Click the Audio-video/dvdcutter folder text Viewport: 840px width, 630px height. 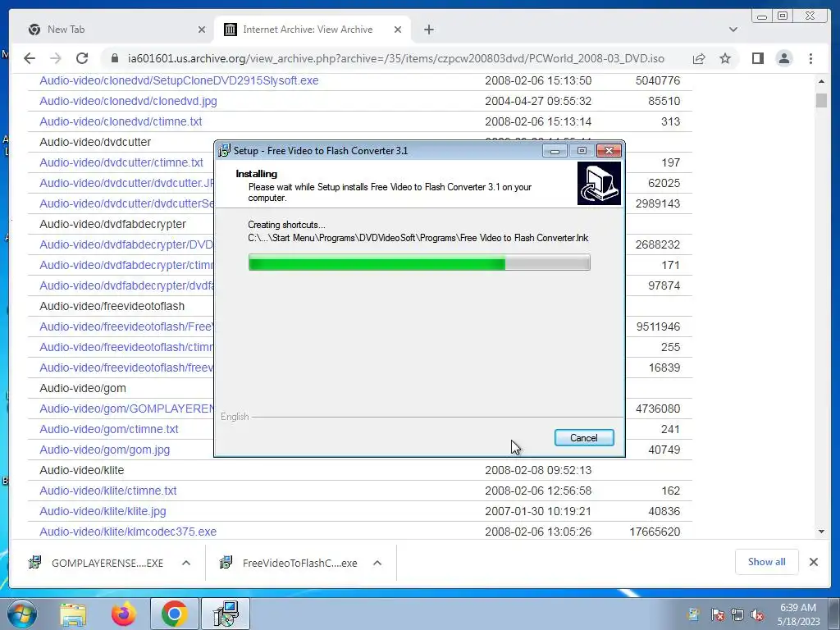point(95,142)
